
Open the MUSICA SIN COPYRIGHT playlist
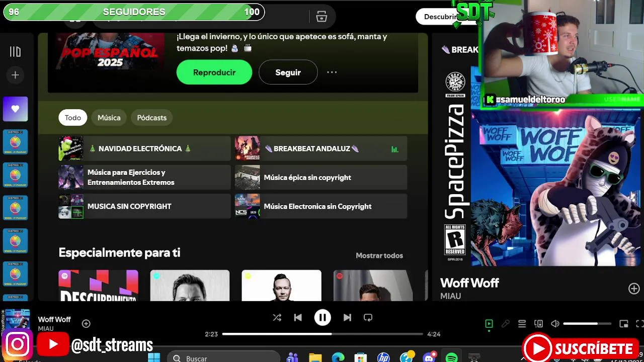(144, 206)
